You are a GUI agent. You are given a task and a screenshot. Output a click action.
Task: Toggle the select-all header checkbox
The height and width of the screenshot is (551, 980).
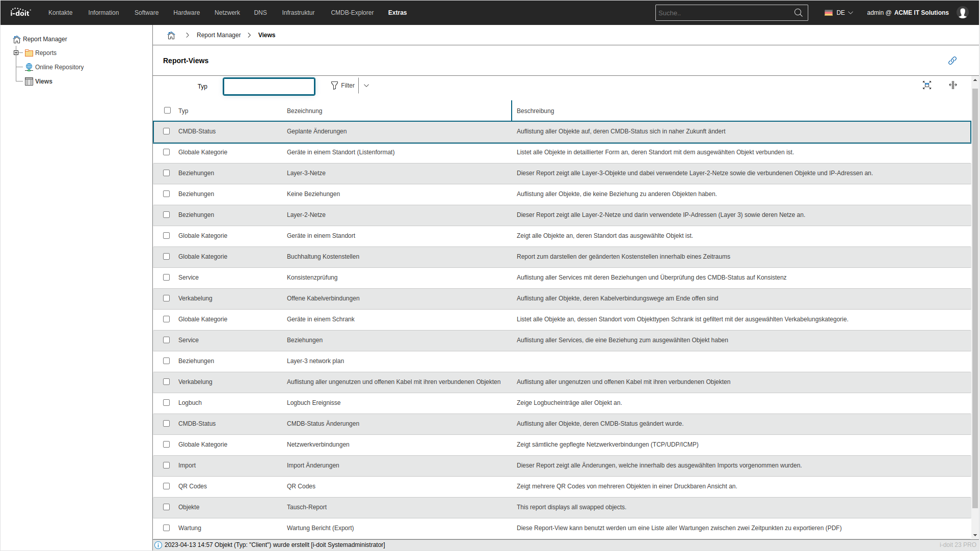click(x=167, y=111)
